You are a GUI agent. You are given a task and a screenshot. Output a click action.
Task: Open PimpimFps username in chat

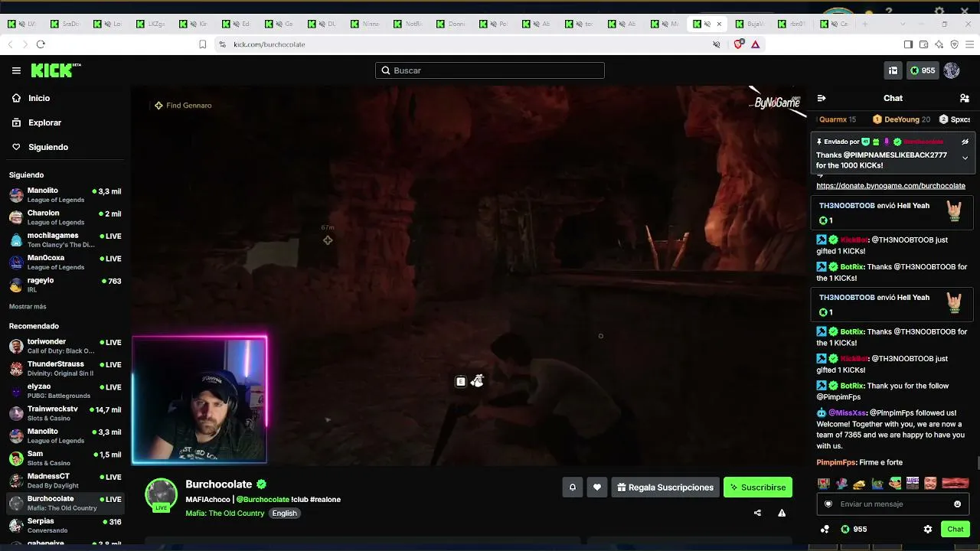(x=837, y=462)
